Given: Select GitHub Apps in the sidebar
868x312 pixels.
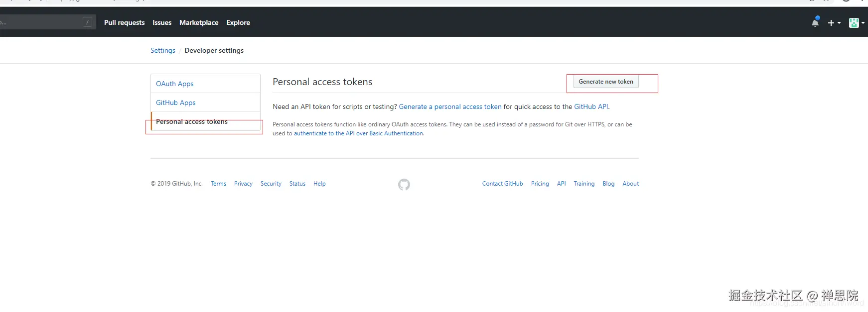Looking at the screenshot, I should tap(176, 103).
